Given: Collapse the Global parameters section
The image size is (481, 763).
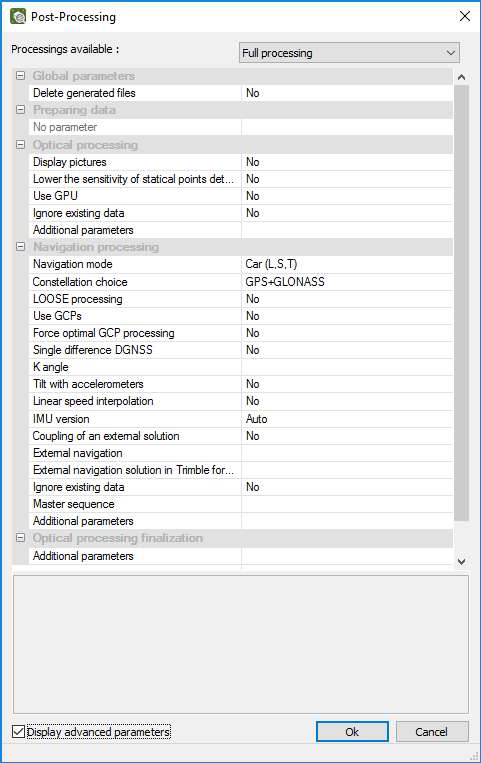Looking at the screenshot, I should click(x=20, y=76).
